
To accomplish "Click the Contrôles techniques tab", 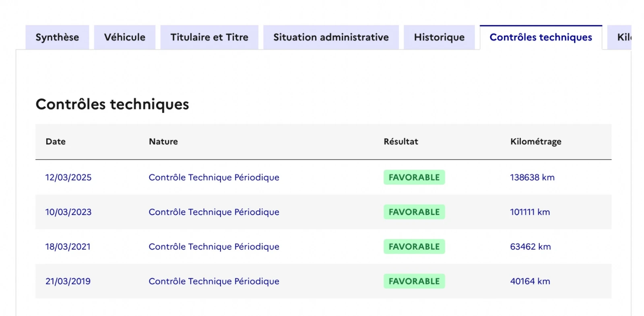I will (541, 37).
